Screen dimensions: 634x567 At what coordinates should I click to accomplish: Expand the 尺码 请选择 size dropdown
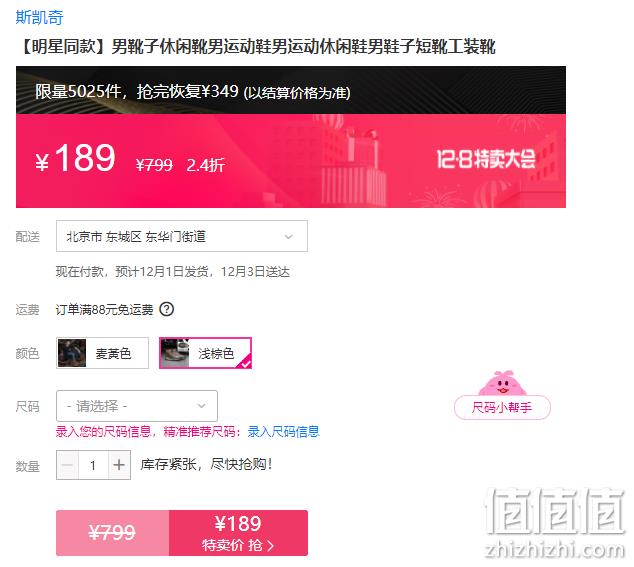point(137,406)
